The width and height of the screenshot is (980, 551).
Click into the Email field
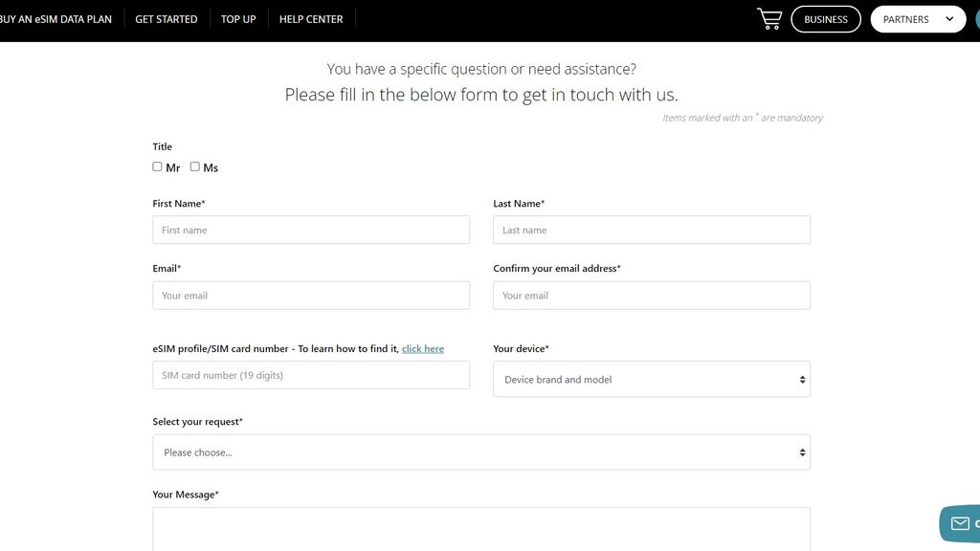coord(311,296)
